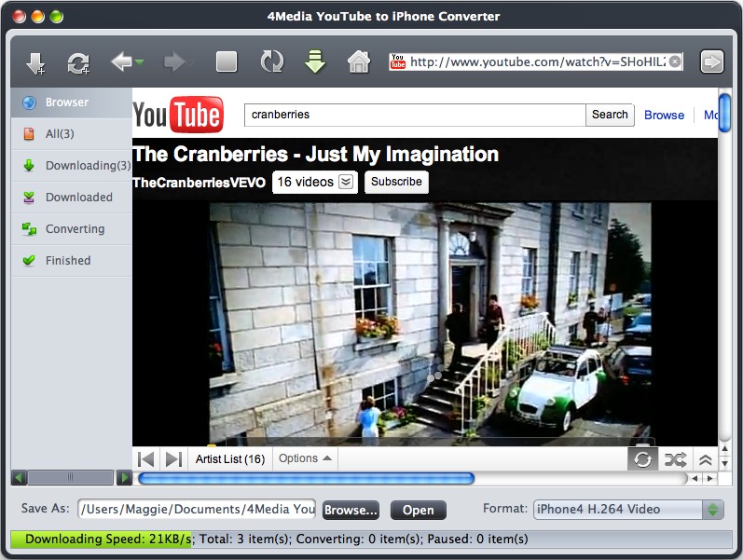Click the Save As path field
Screen dimensions: 743x560
point(197,510)
